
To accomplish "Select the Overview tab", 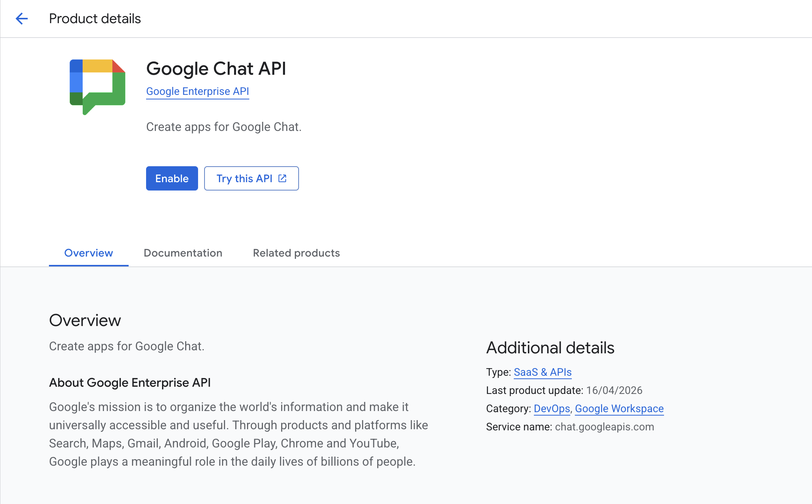I will click(x=88, y=253).
